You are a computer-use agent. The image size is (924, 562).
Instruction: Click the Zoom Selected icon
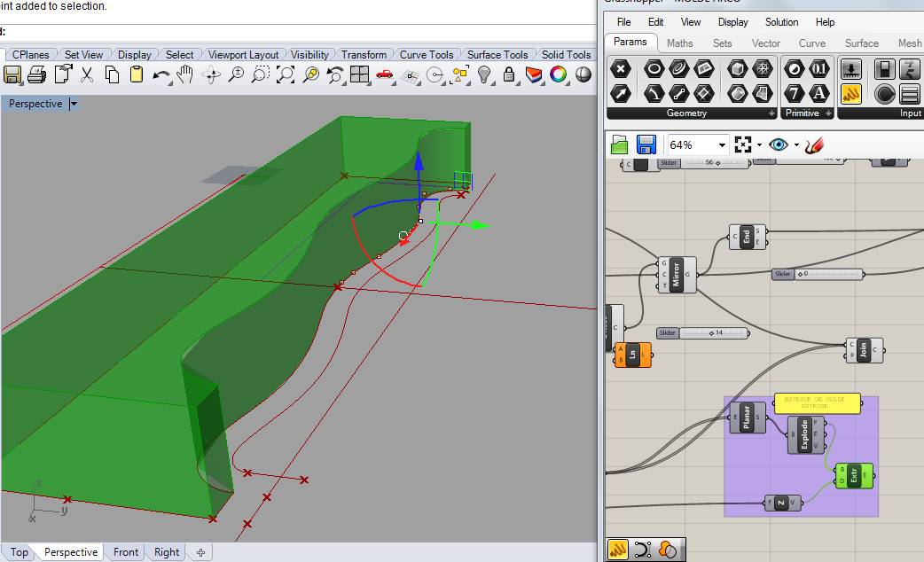point(311,74)
